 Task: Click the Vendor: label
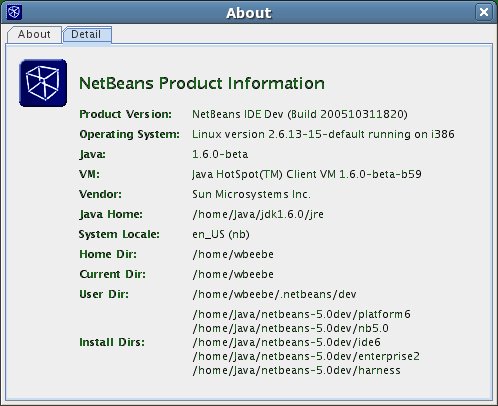[x=100, y=194]
